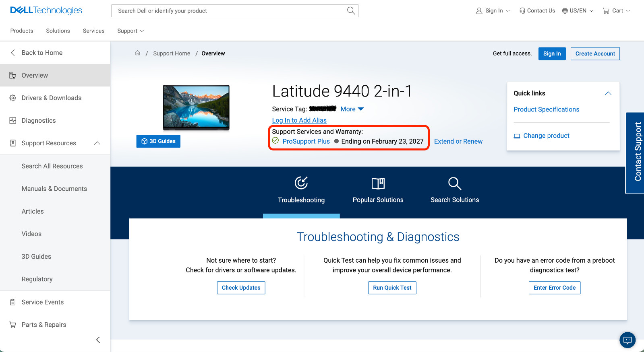This screenshot has width=644, height=352.
Task: Click the Latitude 9440 laptop thumbnail
Action: [196, 107]
